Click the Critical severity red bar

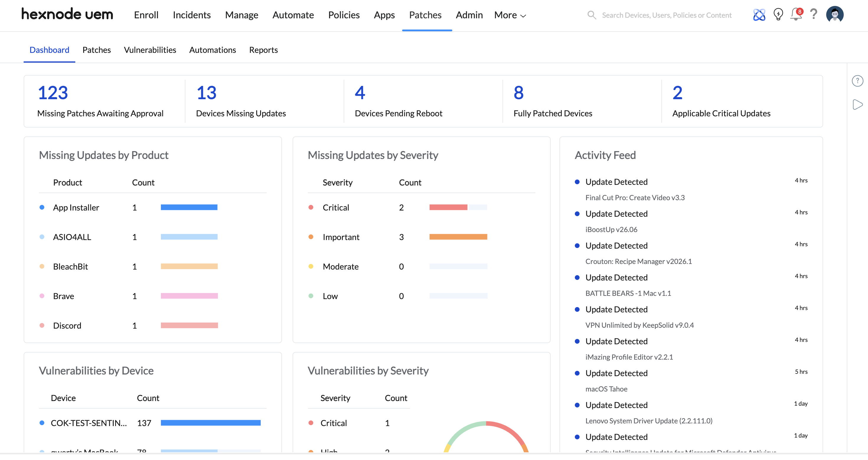(448, 207)
